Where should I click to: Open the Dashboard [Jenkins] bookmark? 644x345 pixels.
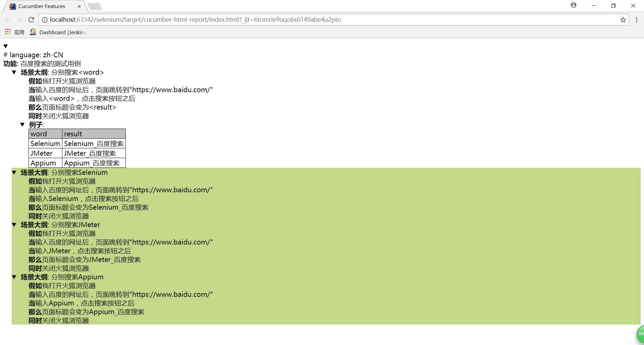coord(58,32)
